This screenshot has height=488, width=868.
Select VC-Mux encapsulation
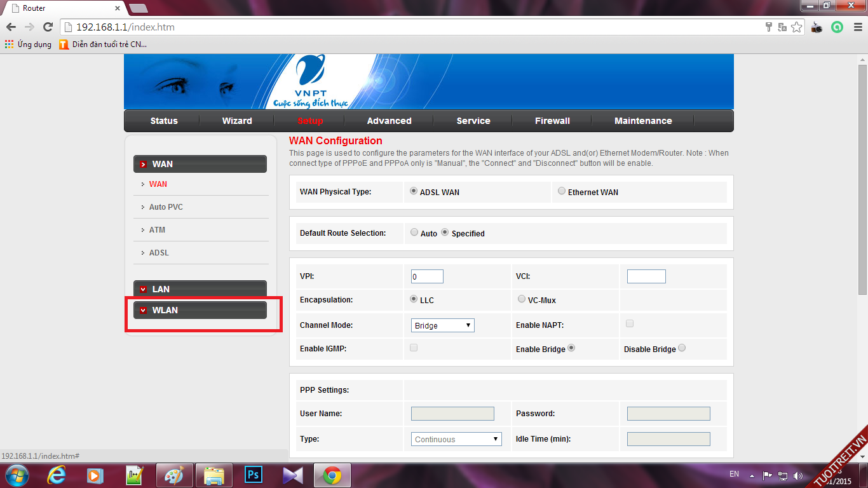point(522,299)
